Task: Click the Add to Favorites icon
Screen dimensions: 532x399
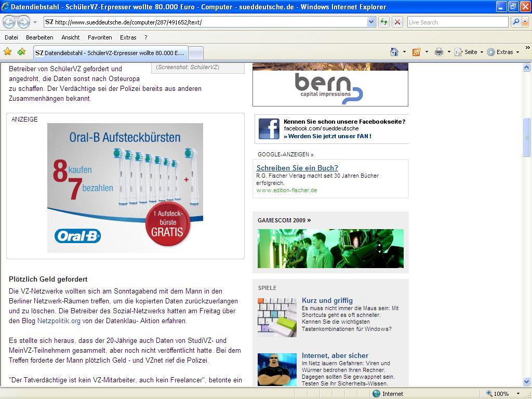Action: (22, 51)
